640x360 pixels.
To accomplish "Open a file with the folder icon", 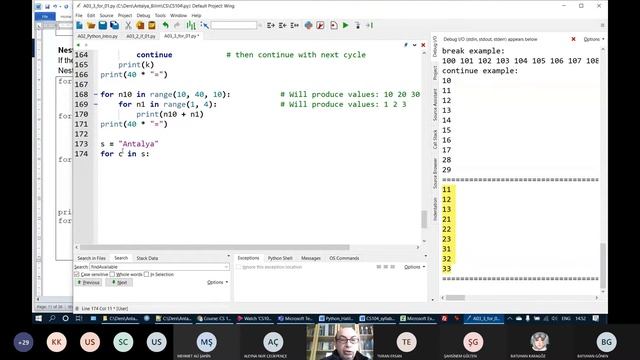I will [91, 25].
